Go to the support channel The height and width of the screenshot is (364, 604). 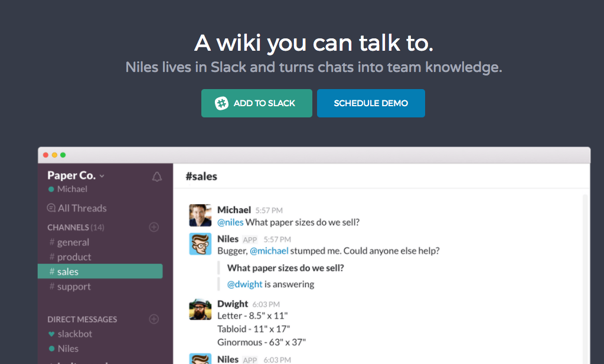tap(74, 287)
